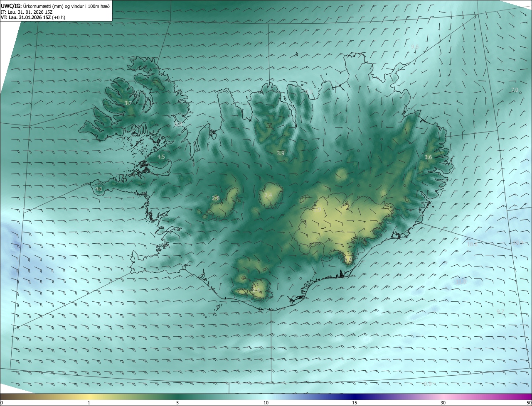Click the faint 10.6 value southeast offshore
532x406 pixels.
pos(472,244)
